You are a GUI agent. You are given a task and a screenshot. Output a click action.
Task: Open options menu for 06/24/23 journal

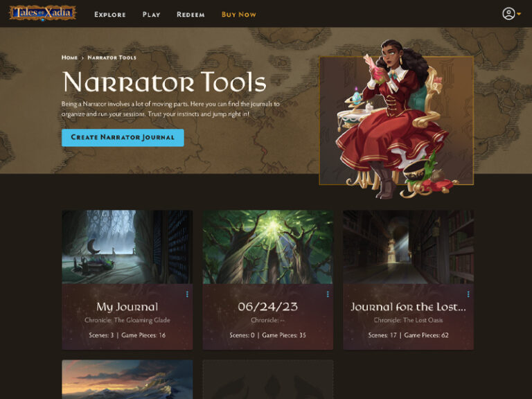(328, 294)
